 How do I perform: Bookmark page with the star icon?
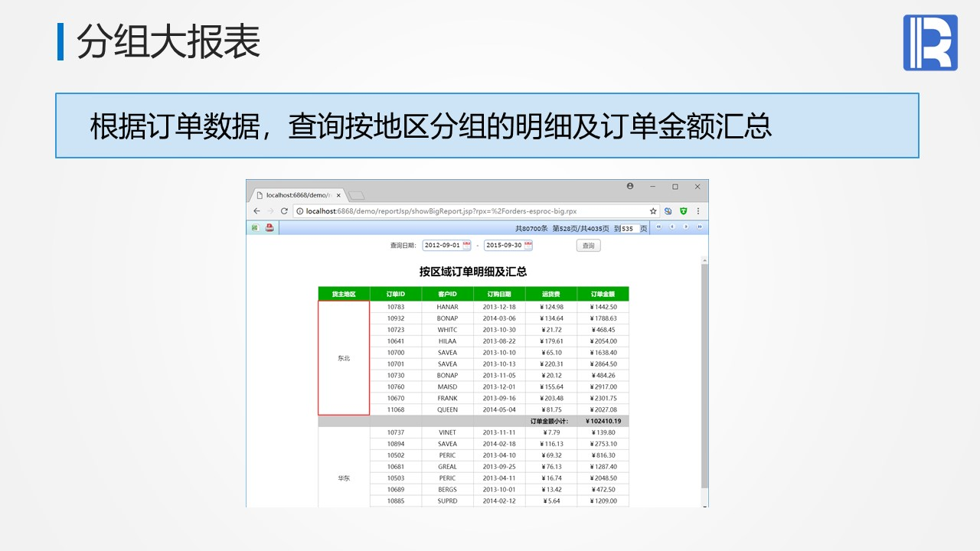[653, 211]
